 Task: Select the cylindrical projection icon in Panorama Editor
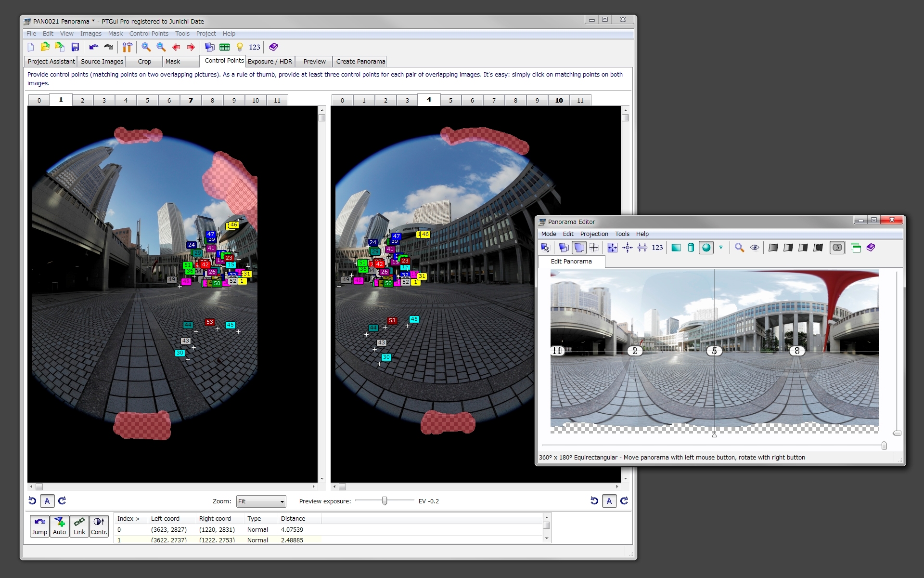(x=691, y=248)
